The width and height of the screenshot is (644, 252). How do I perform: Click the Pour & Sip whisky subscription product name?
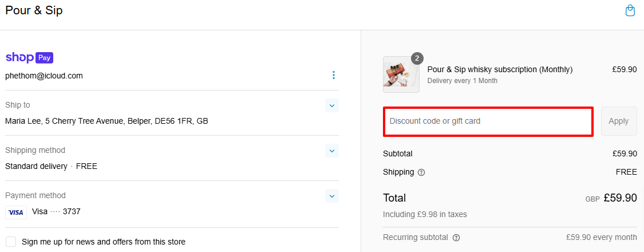pos(500,69)
